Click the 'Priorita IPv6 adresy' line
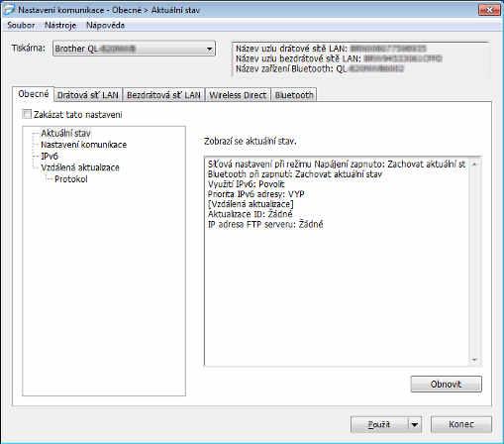Screen dimensions: 504x444 (255, 194)
